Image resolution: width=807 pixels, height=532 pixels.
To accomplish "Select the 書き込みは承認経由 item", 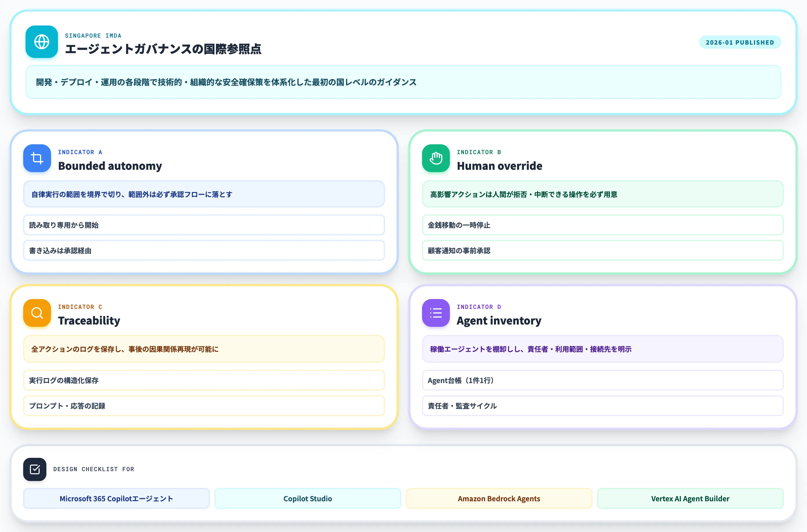I will [x=203, y=250].
